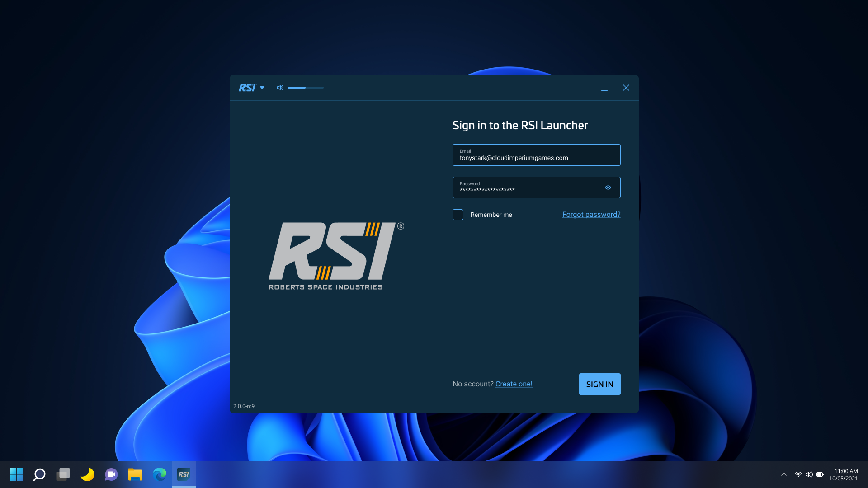868x488 pixels.
Task: Select the RSI Launcher taskbar icon
Action: pyautogui.click(x=184, y=474)
